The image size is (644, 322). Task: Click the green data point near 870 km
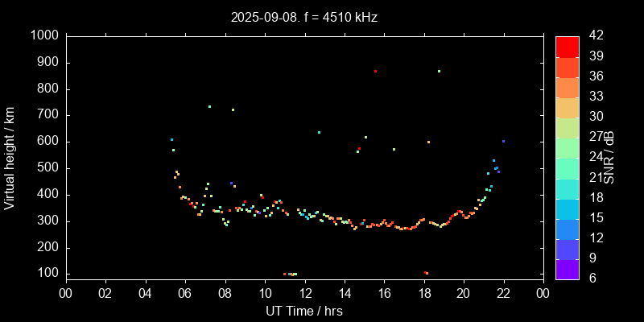click(x=439, y=71)
